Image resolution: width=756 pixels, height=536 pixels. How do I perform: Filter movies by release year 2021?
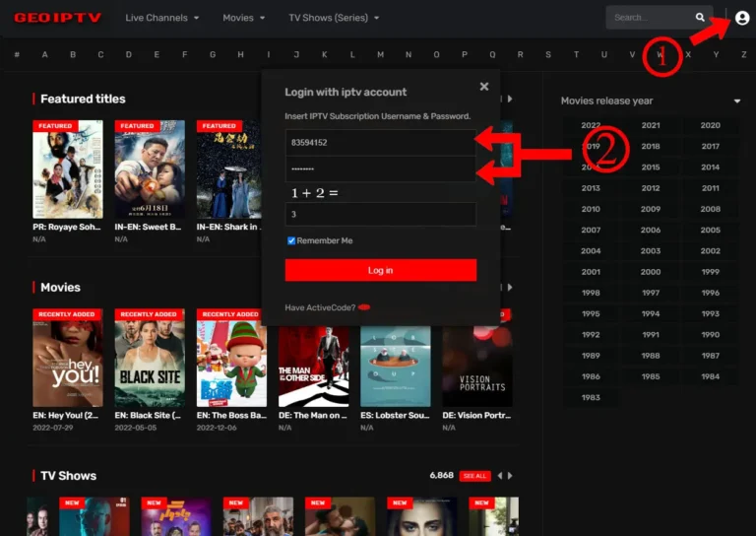pyautogui.click(x=651, y=125)
